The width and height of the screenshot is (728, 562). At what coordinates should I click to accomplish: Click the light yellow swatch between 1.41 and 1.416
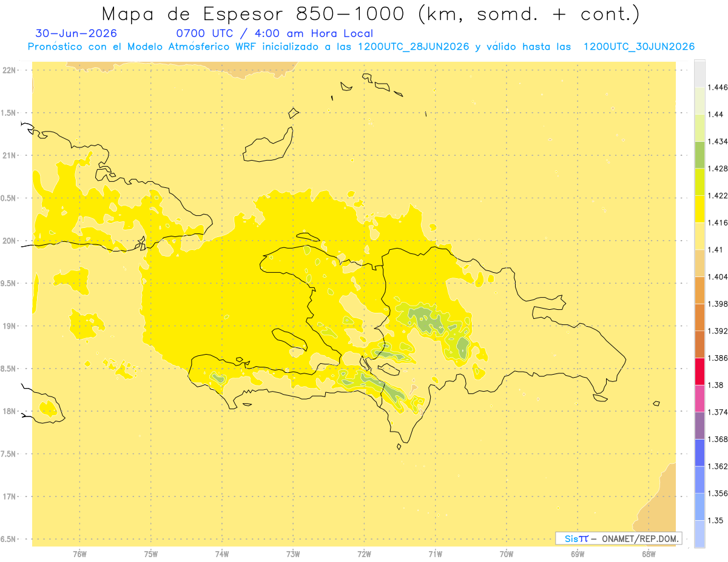click(x=699, y=236)
